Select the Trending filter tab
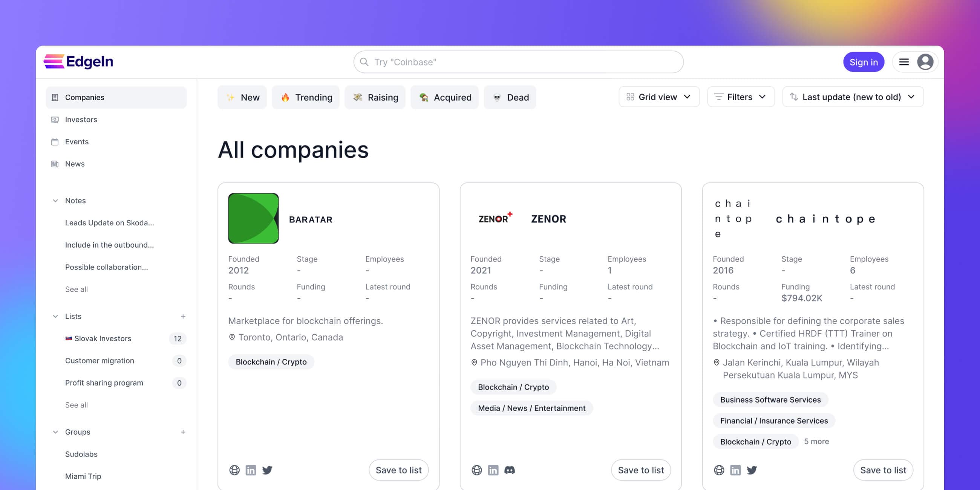980x490 pixels. tap(305, 97)
